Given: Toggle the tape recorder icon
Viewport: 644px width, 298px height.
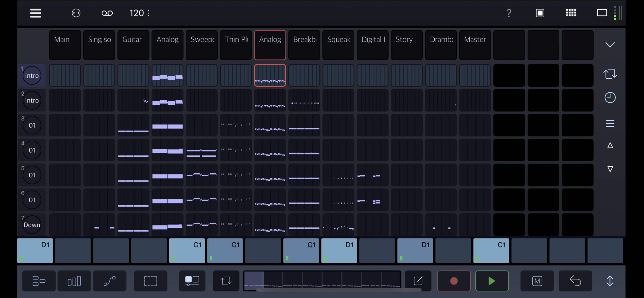Looking at the screenshot, I should pos(107,13).
